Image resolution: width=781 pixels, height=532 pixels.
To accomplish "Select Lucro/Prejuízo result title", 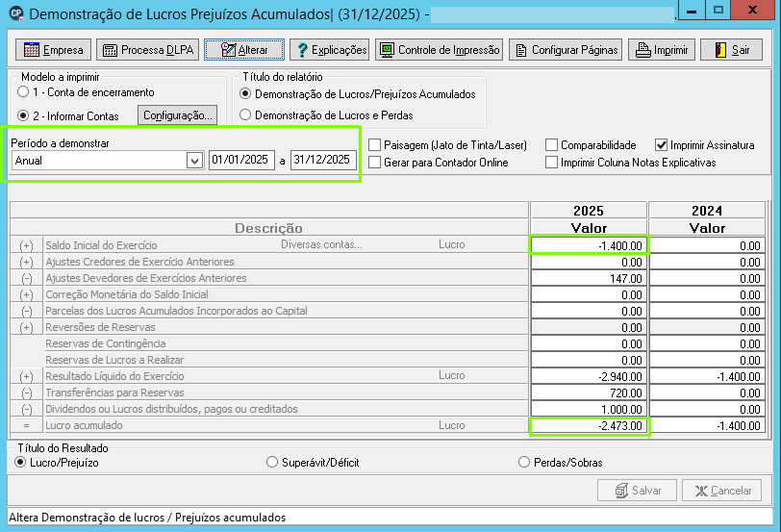I will tap(20, 463).
